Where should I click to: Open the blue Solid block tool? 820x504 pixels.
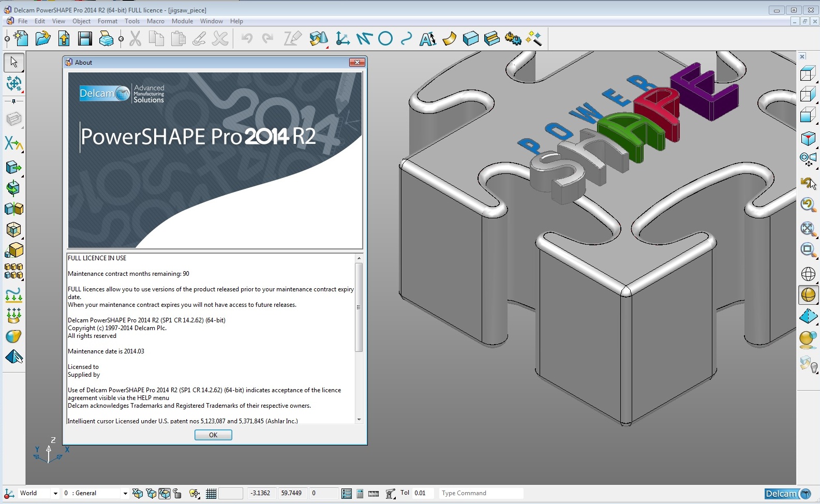point(470,38)
